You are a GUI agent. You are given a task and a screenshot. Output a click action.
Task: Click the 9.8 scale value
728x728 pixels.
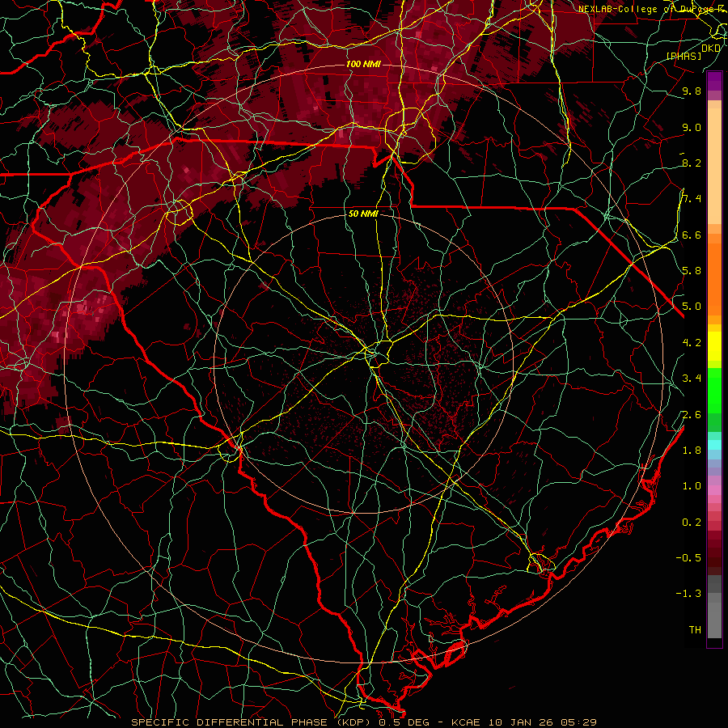692,91
